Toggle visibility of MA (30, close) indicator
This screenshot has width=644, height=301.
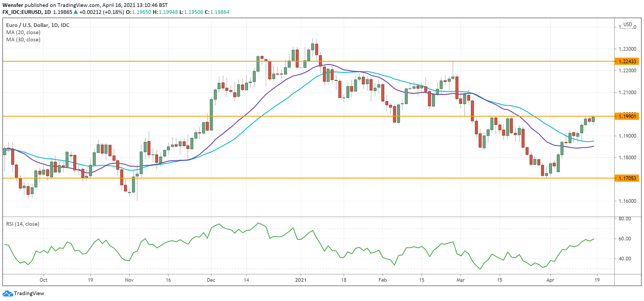23,40
